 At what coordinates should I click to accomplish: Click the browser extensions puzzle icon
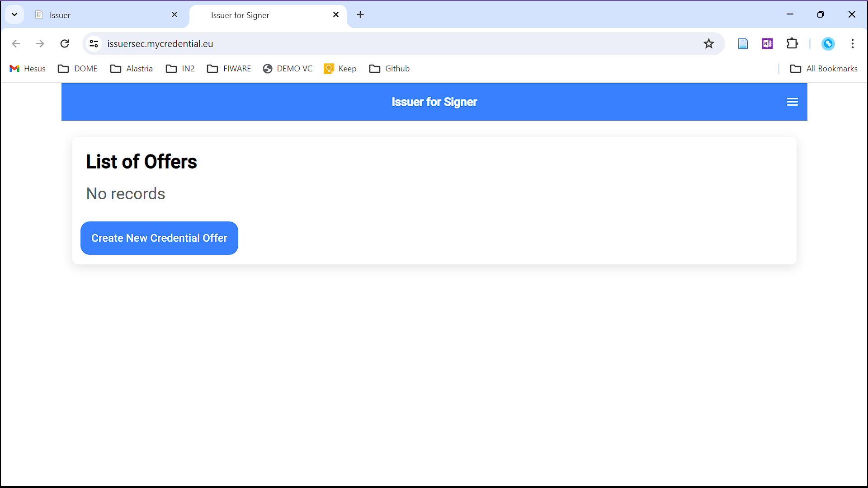tap(792, 43)
